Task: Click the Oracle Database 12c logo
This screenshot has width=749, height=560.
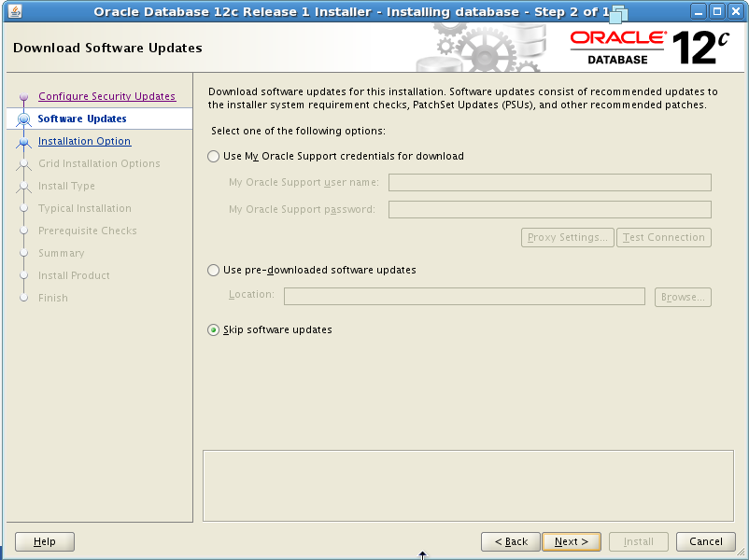Action: 650,48
